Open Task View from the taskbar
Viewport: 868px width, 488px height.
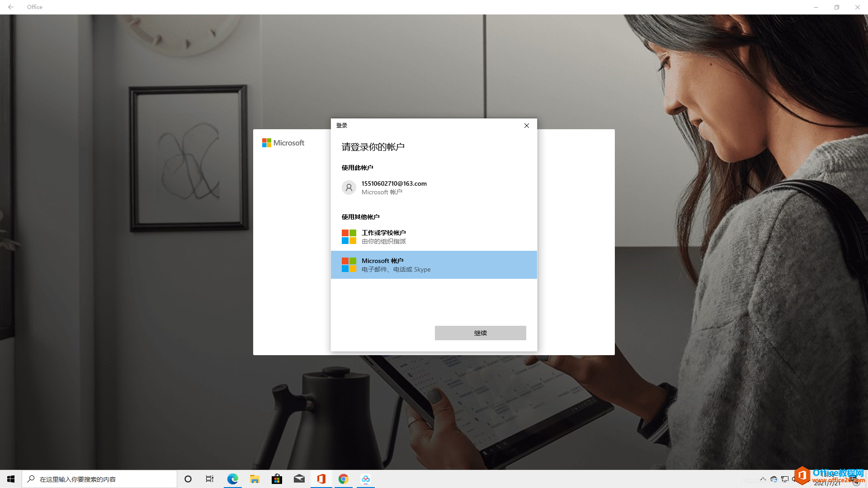(x=210, y=479)
